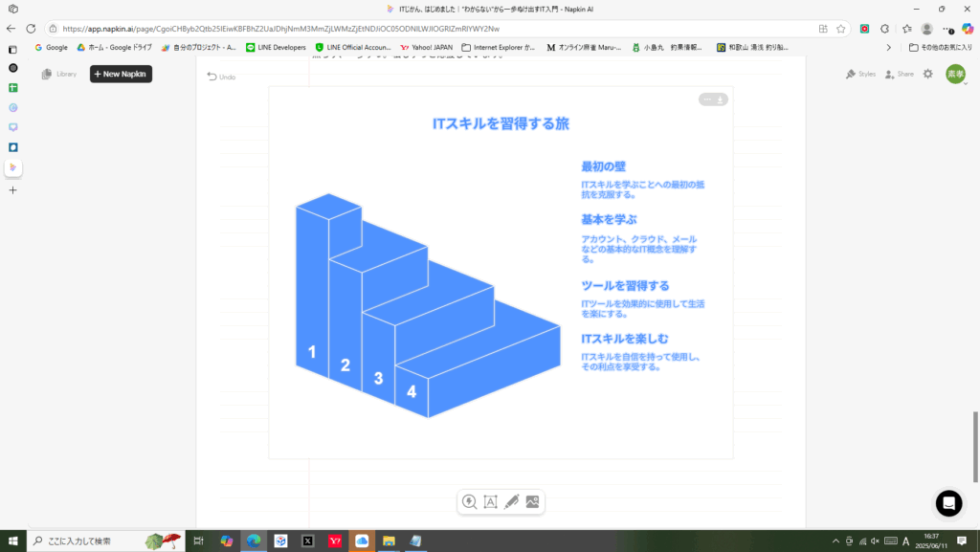Image resolution: width=980 pixels, height=552 pixels.
Task: Open the three-dot options on visual
Action: (x=707, y=99)
